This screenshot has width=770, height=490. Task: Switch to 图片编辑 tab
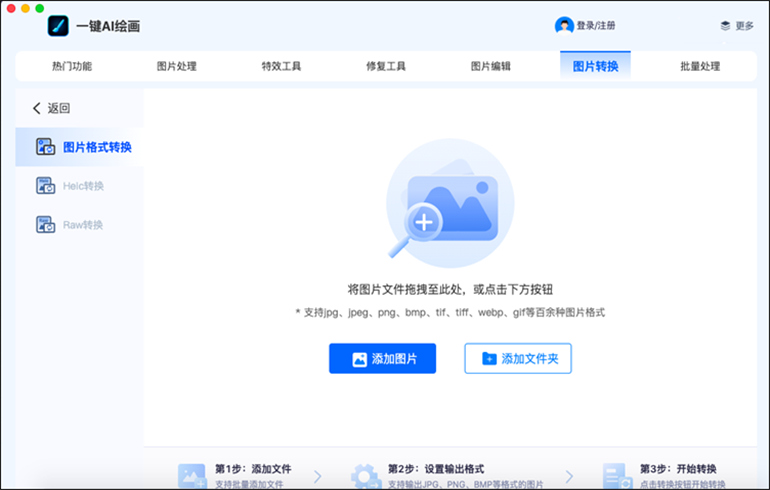(491, 66)
